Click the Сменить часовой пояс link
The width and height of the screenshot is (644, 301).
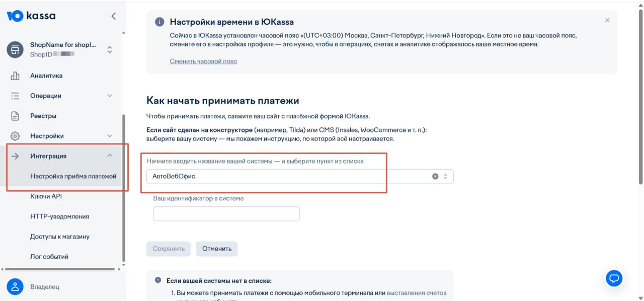203,61
